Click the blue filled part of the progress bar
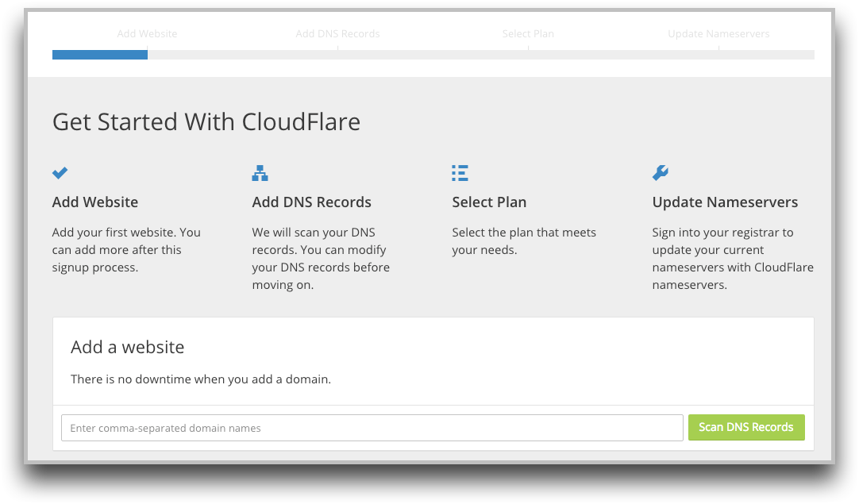The image size is (859, 504). (x=100, y=55)
